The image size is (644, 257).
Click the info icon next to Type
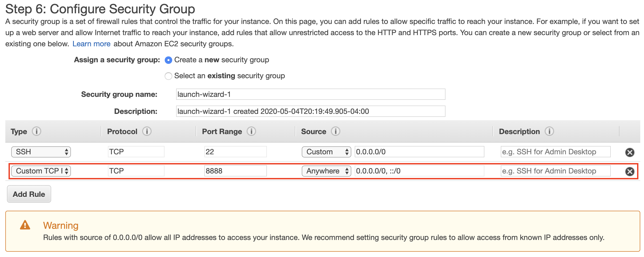click(x=37, y=131)
